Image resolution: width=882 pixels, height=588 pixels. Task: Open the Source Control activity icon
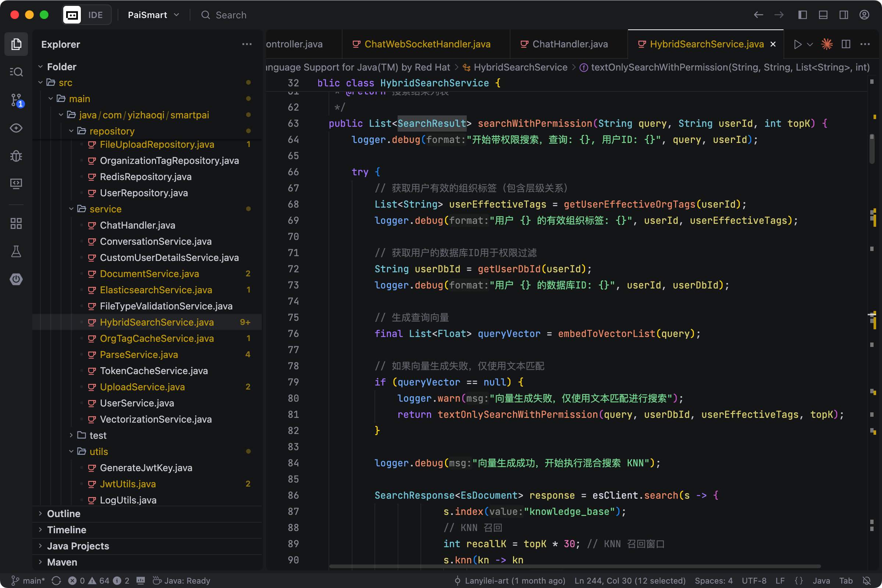16,100
